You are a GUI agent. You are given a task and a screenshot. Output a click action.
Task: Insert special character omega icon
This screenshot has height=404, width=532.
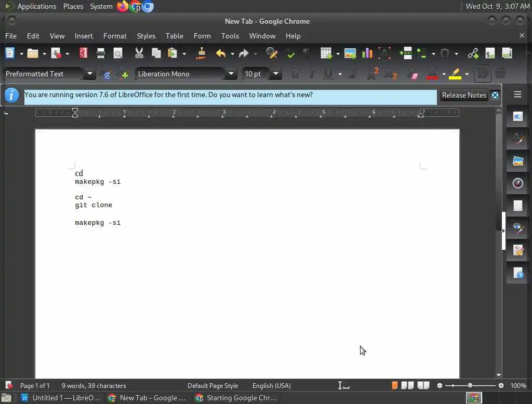(x=445, y=53)
